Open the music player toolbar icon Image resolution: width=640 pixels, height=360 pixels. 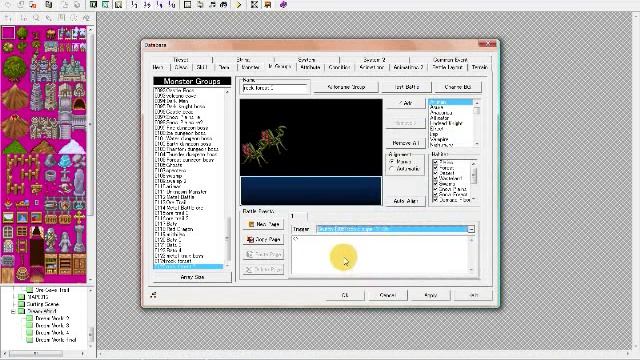click(x=212, y=5)
